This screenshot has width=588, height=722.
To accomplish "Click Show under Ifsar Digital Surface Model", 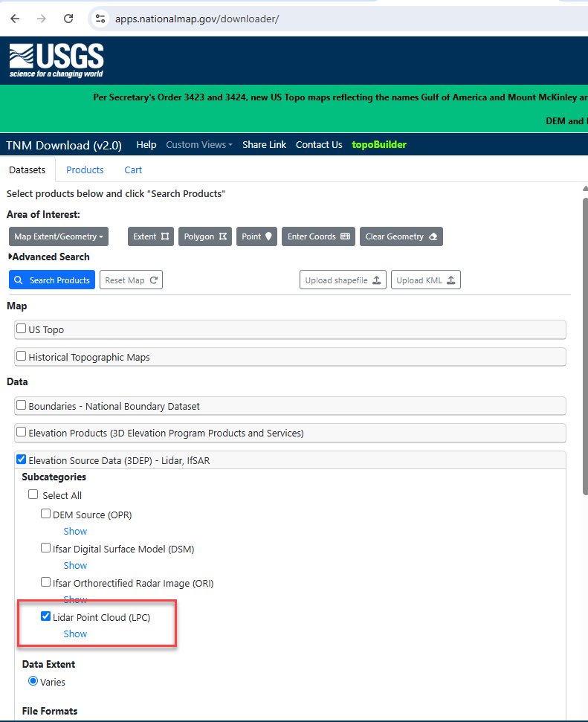I will click(75, 565).
